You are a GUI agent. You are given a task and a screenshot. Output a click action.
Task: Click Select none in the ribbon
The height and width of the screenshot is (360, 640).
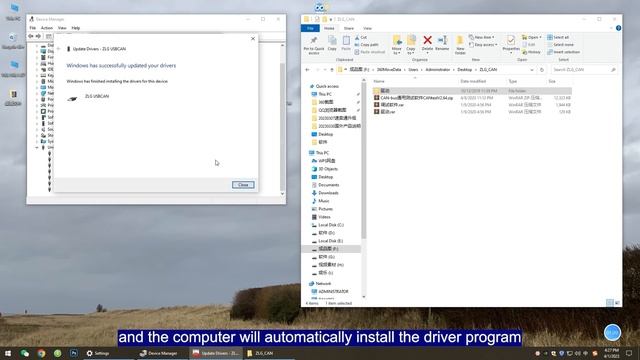pos(560,44)
